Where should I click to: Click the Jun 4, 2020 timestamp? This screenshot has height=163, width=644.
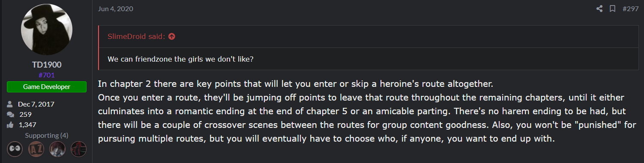(x=116, y=9)
